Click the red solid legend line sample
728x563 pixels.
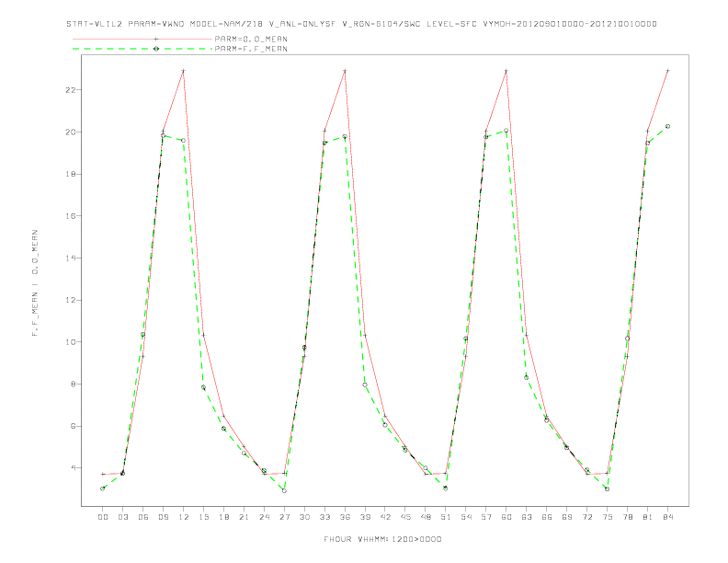(x=142, y=40)
